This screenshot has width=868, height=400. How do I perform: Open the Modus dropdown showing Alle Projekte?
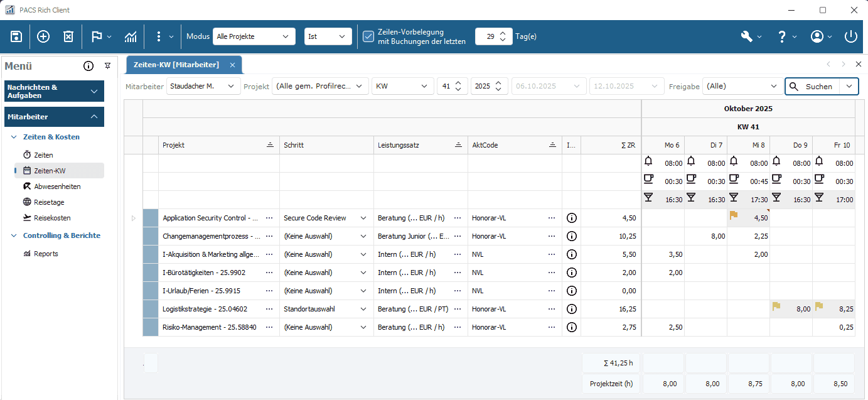(x=254, y=36)
